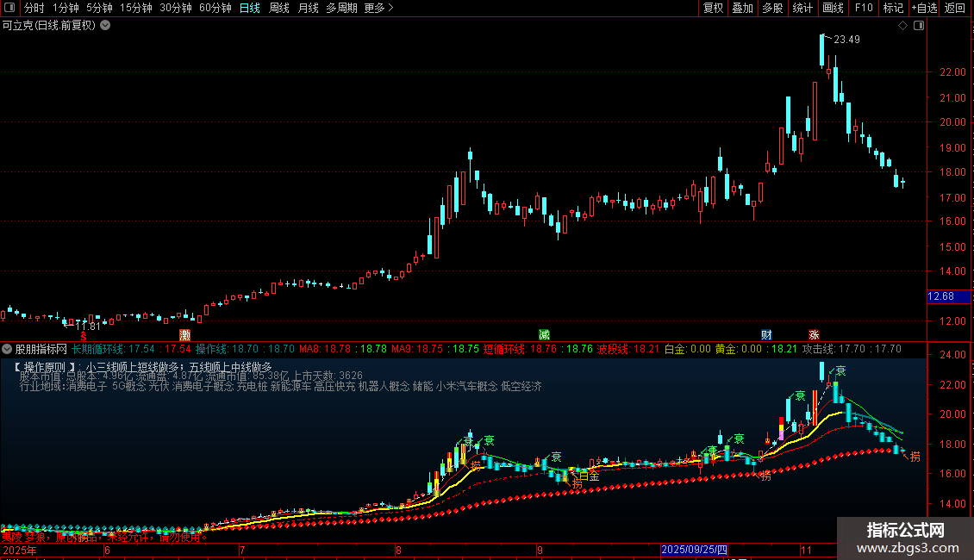Screen dimensions: 974x560
Task: Select the 5分钟 period tab
Action: coord(99,8)
